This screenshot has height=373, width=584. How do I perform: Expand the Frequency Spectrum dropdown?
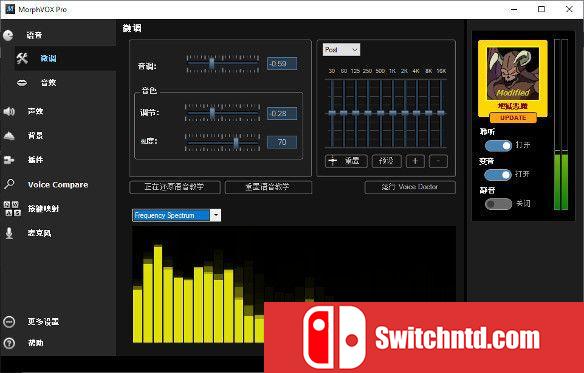pyautogui.click(x=215, y=215)
